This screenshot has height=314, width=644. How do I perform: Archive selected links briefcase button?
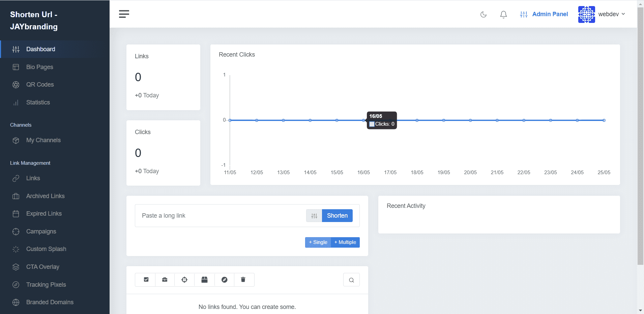(165, 280)
